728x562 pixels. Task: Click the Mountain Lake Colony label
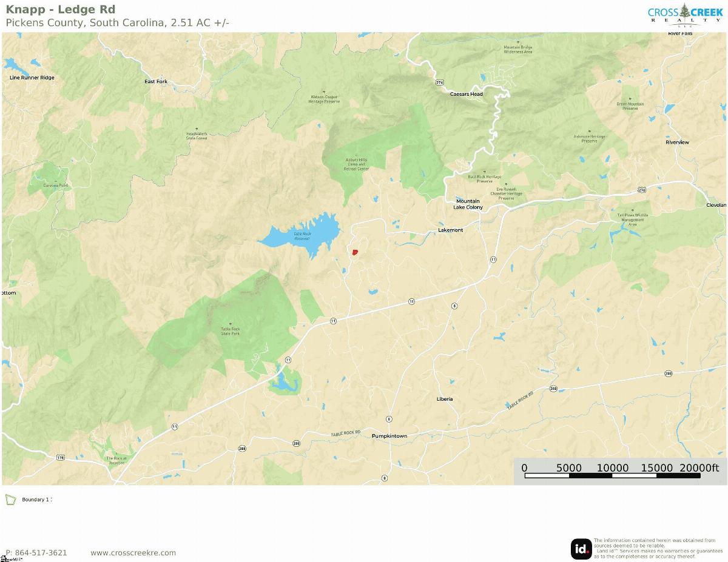coord(468,204)
